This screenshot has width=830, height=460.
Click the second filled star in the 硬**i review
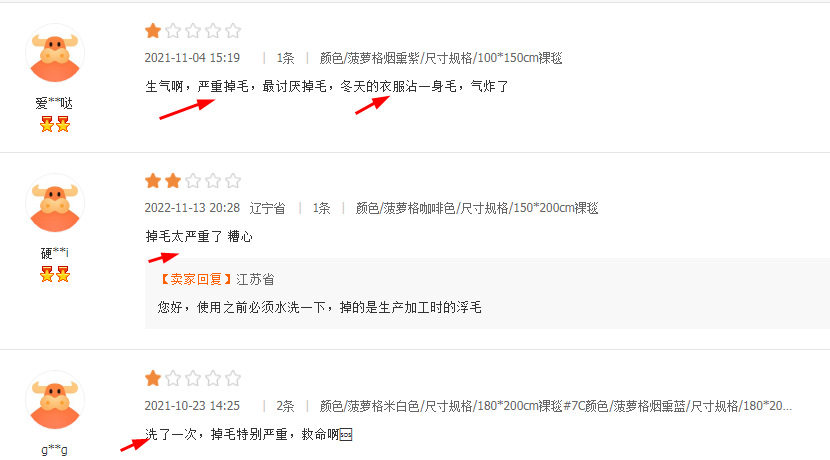(x=173, y=181)
